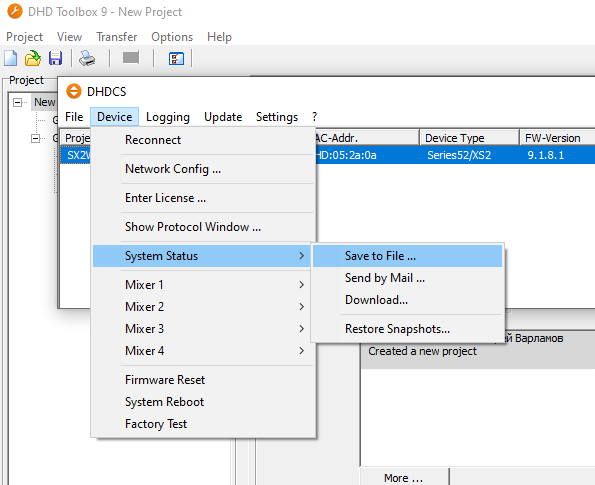Select Enter License menu entry
The image size is (595, 485).
coord(203,198)
